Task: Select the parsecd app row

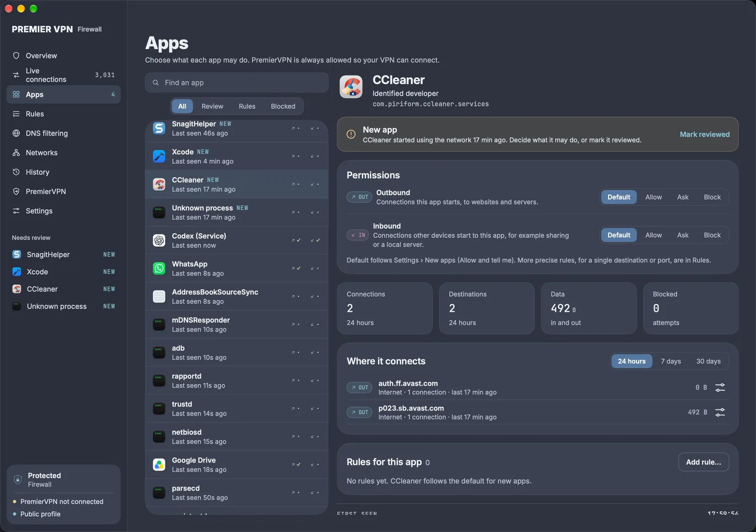Action: [x=237, y=493]
